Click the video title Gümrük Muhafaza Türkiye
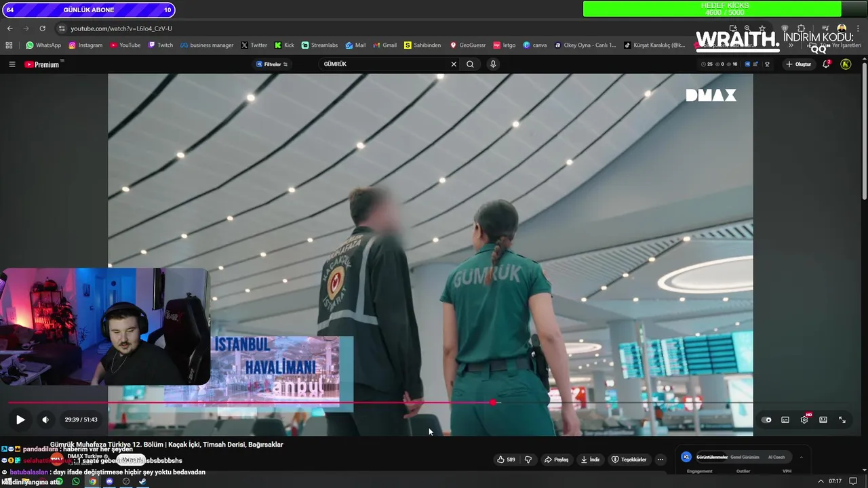Screen dimensions: 868x488 click(x=167, y=445)
